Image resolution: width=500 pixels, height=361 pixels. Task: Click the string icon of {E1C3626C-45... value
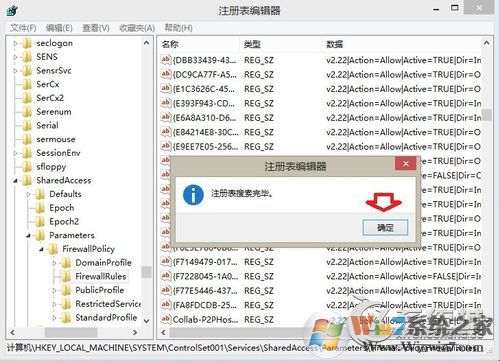166,88
